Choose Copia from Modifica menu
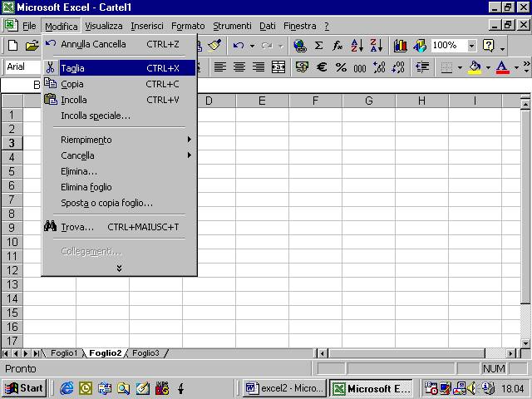Image resolution: width=532 pixels, height=399 pixels. [119, 84]
